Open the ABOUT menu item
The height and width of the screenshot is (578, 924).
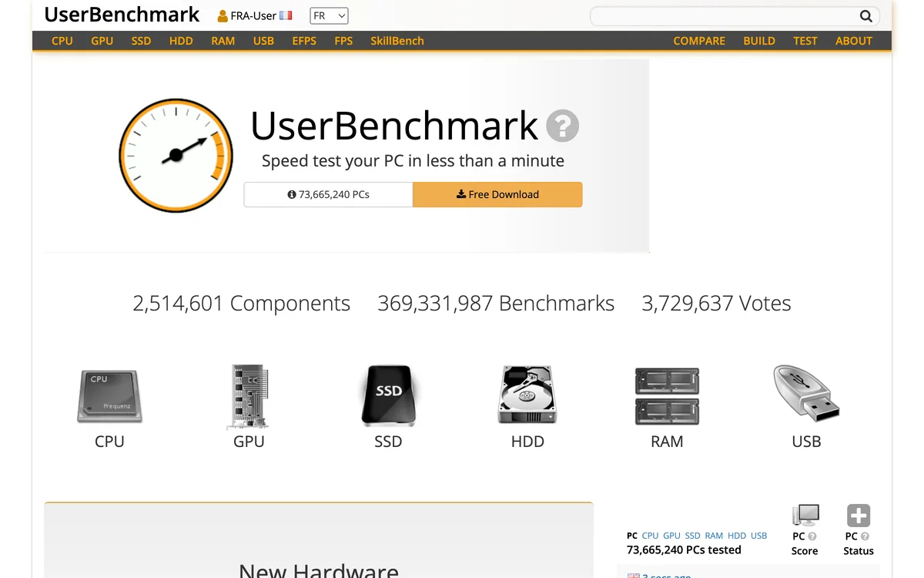click(854, 41)
